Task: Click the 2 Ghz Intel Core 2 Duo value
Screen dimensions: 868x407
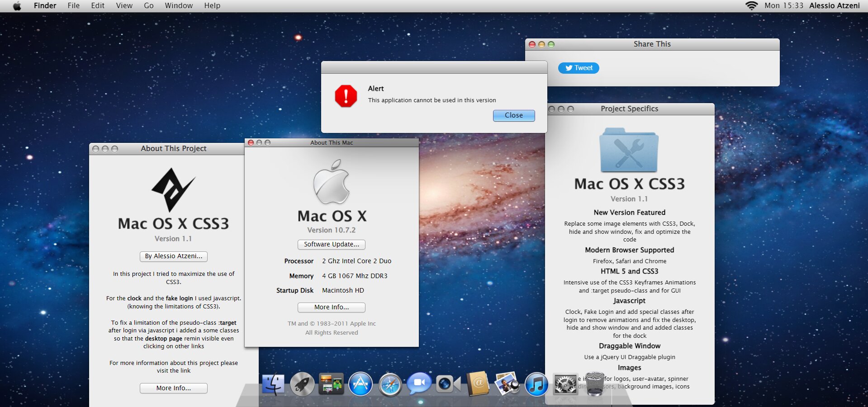Action: coord(357,261)
